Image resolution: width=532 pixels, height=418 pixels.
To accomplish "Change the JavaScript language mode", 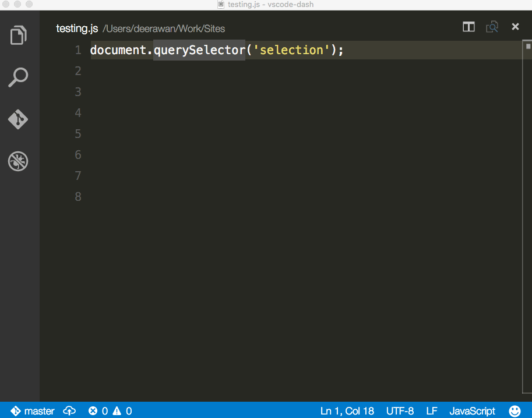I will pyautogui.click(x=472, y=411).
